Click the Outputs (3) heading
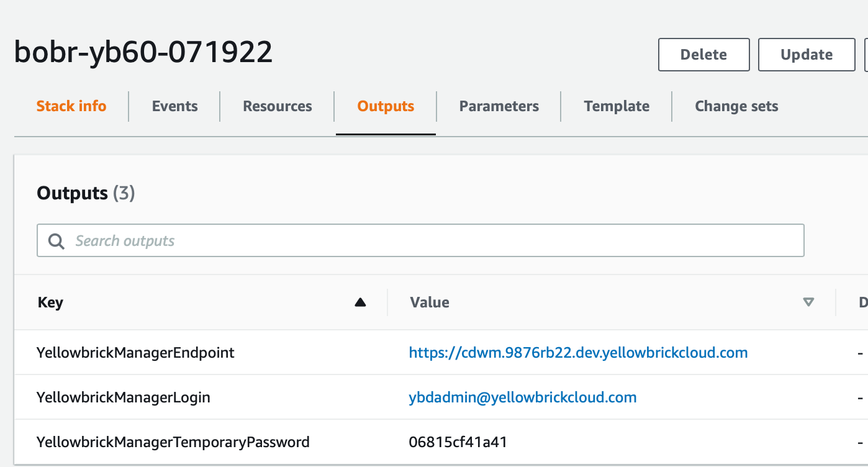Image resolution: width=868 pixels, height=467 pixels. pos(86,193)
